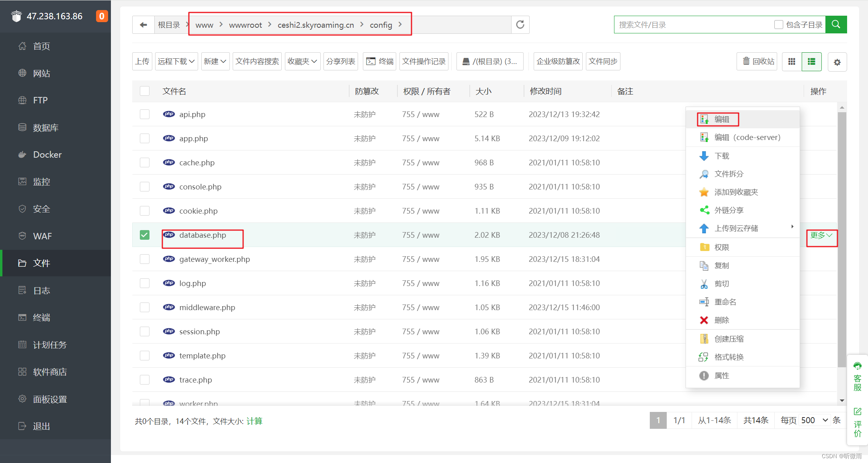This screenshot has width=868, height=463.
Task: Open file manager settings gear
Action: tap(837, 62)
